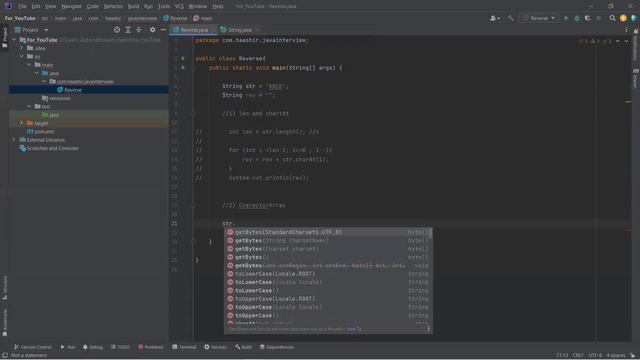Toggle Notifications panel on right stripe
Image resolution: width=640 pixels, height=360 pixels.
point(636,44)
